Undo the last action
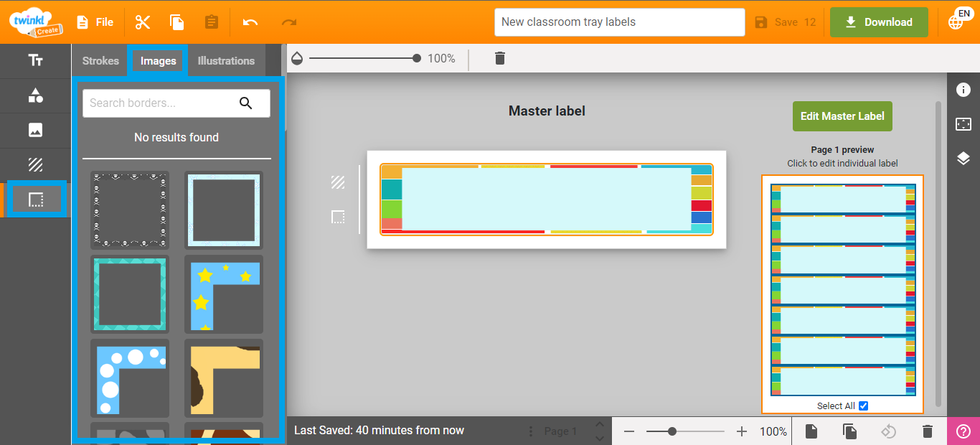 point(250,22)
